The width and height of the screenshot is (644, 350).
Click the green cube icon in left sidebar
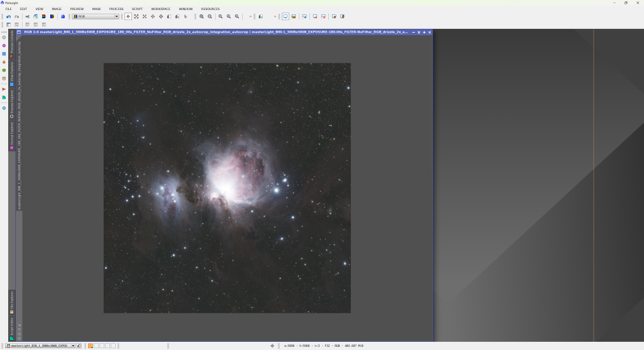tap(4, 70)
